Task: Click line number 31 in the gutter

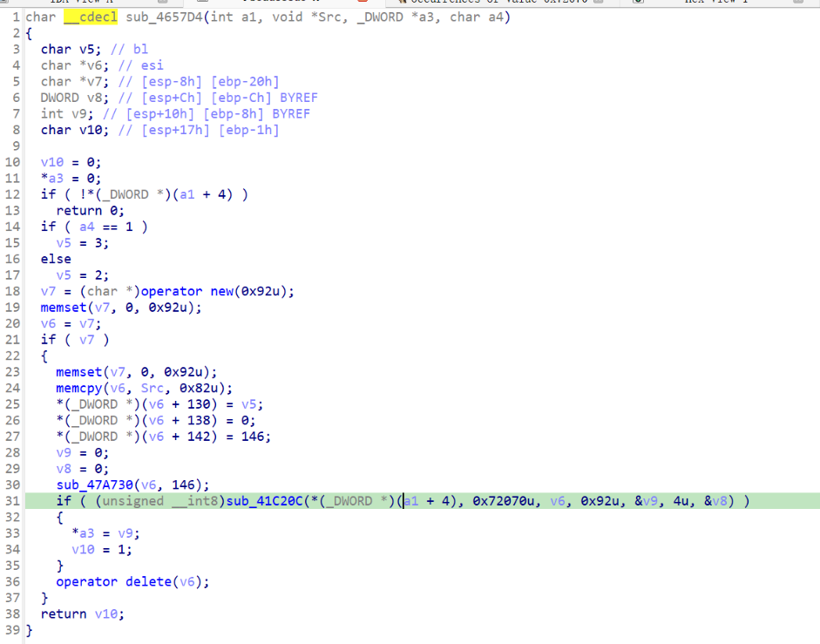Action: point(12,501)
